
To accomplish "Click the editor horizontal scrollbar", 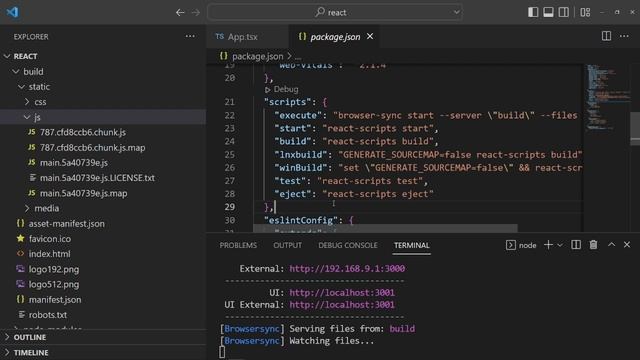I will pos(385,228).
